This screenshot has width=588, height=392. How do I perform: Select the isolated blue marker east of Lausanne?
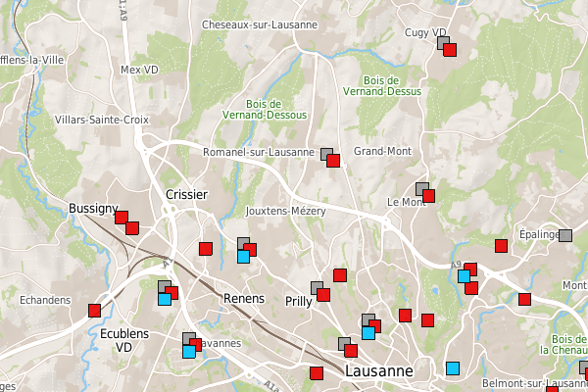coord(453,368)
